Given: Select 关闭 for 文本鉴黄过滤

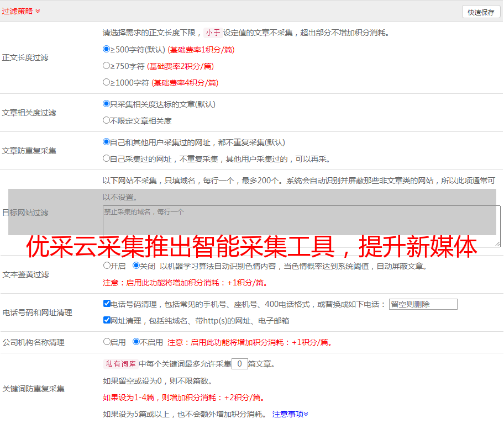Looking at the screenshot, I should click(136, 266).
